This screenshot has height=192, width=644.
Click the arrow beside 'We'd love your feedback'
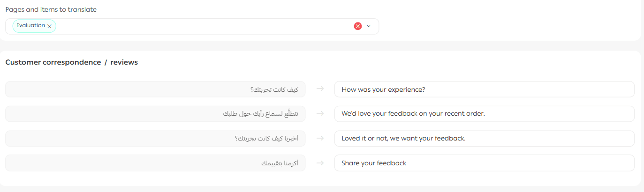pos(320,113)
